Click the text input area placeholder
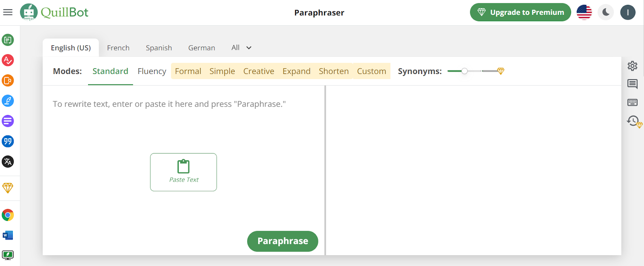Viewport: 644px width, 266px height. coord(169,104)
